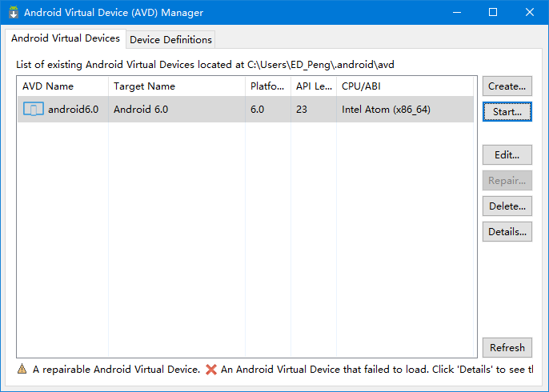549x392 pixels.
Task: Click the Intel Atom (x86_64) cell
Action: pyautogui.click(x=386, y=110)
